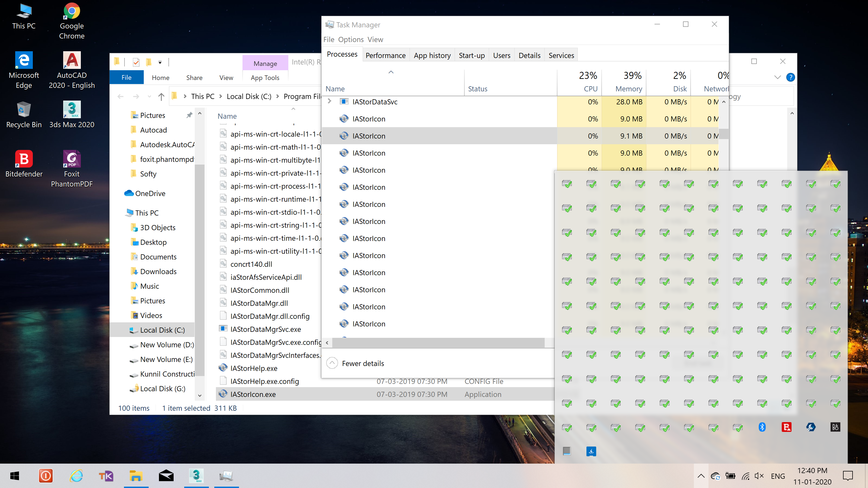Open the Mail app on taskbar
Screen dimensions: 868x488
click(x=166, y=476)
